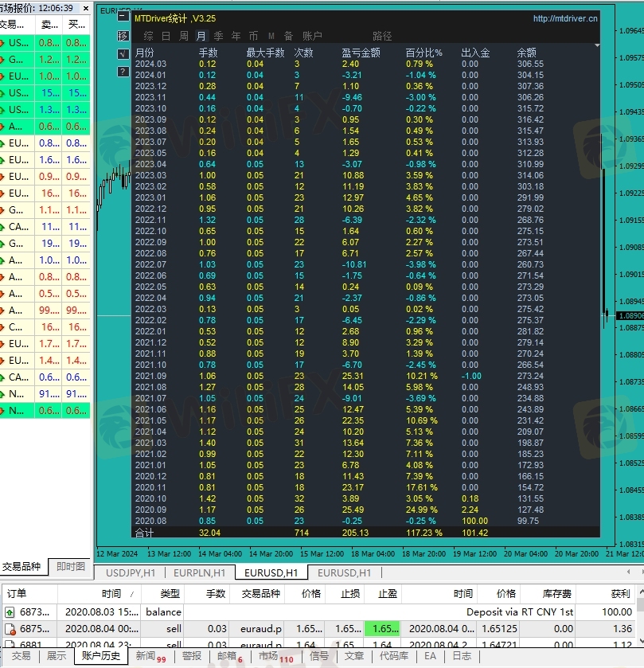Image resolution: width=644 pixels, height=668 pixels.
Task: Click the arrow icon of symbol row G... 19...
Action: pyautogui.click(x=2, y=244)
